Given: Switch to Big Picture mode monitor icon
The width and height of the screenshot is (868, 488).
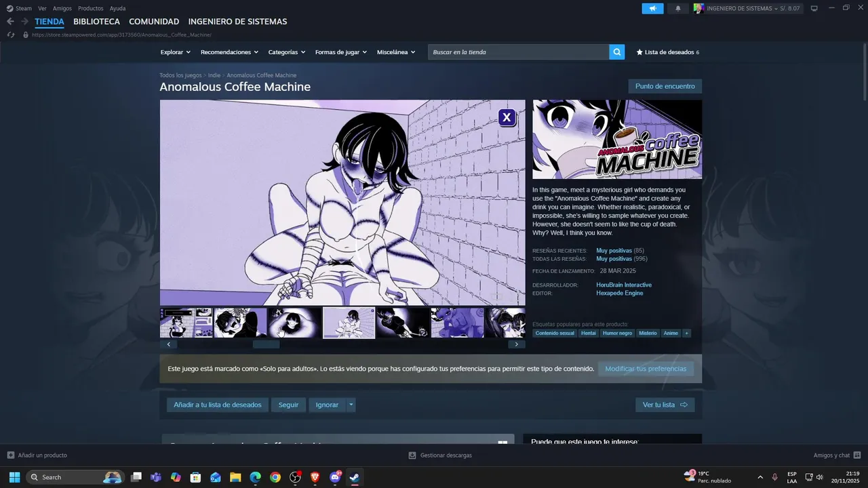Looking at the screenshot, I should click(814, 8).
